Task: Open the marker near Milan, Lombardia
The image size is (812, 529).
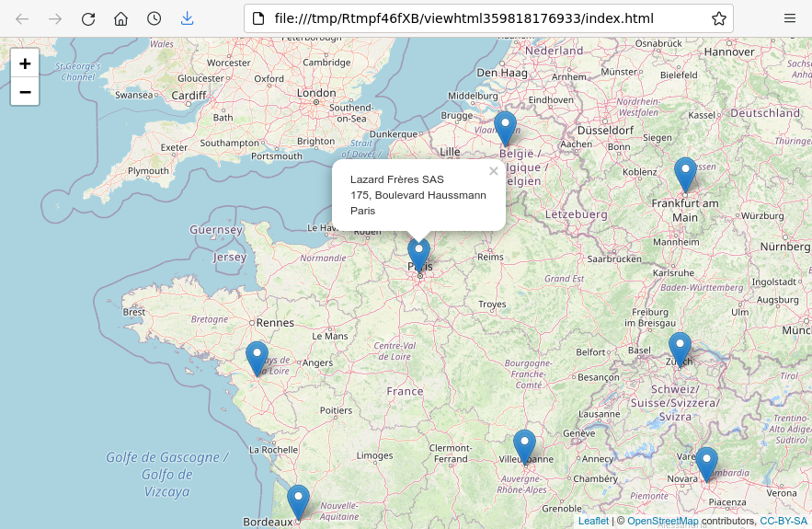Action: 706,464
